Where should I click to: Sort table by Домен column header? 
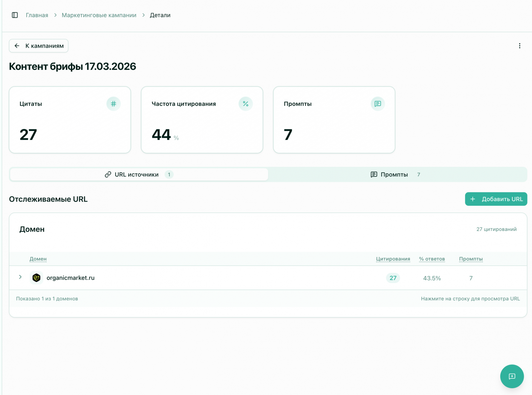(x=38, y=259)
